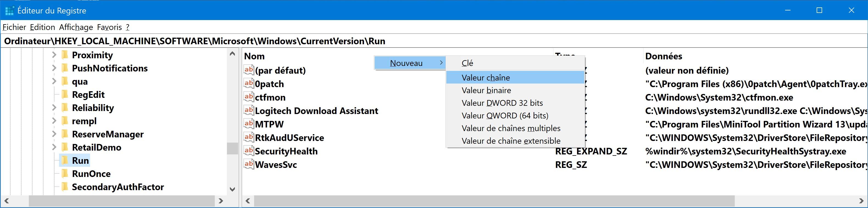This screenshot has height=208, width=868.
Task: Click the MTPW value icon
Action: click(x=249, y=124)
